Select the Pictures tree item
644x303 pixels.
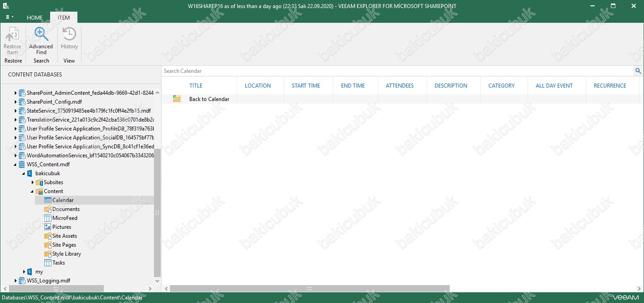[62, 227]
